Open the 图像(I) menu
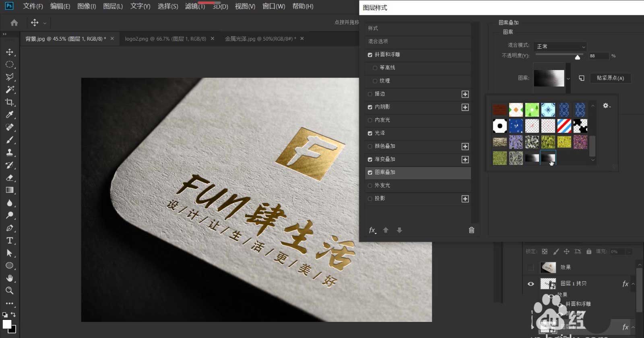The height and width of the screenshot is (338, 644). (87, 6)
